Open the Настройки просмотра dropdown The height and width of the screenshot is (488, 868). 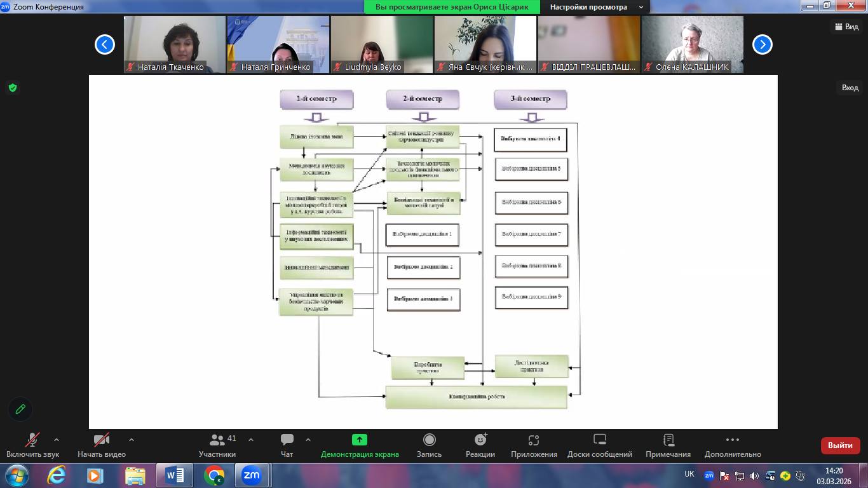click(595, 7)
